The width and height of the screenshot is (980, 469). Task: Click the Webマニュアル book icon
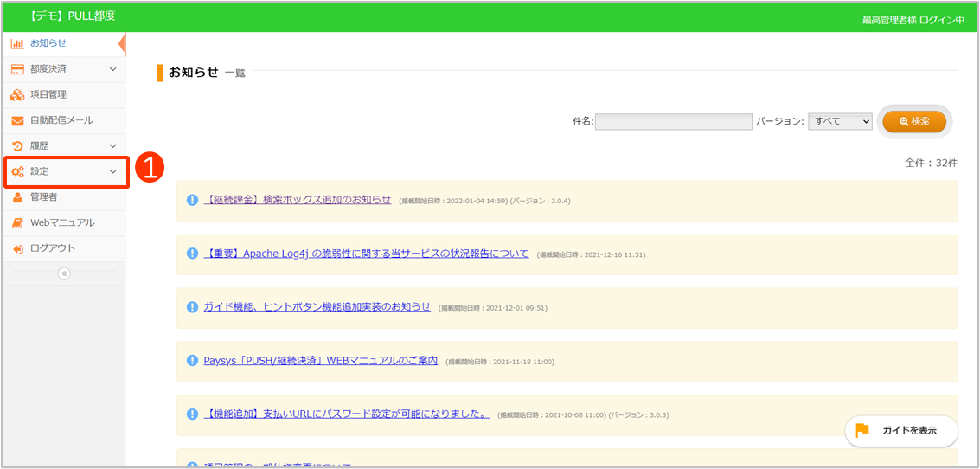point(17,223)
